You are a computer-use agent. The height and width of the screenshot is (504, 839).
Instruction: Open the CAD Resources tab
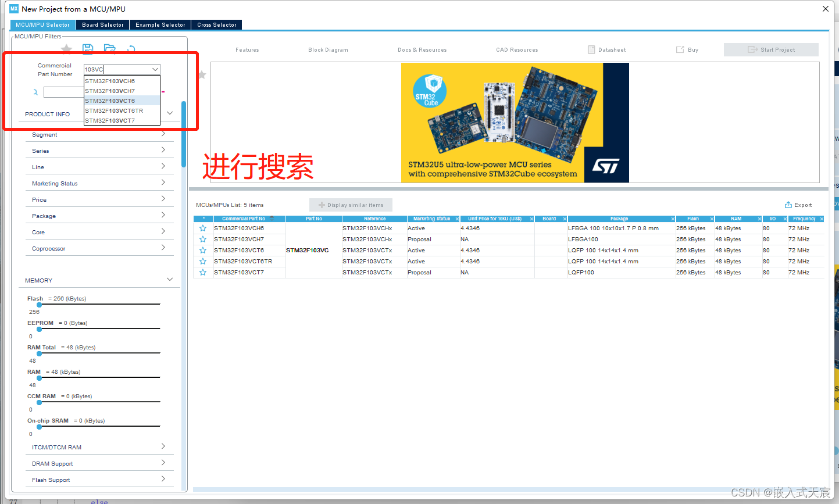(517, 50)
